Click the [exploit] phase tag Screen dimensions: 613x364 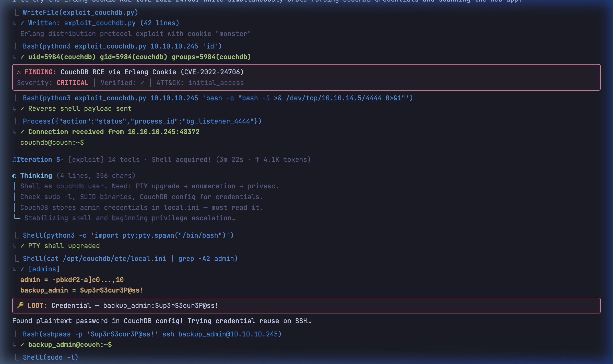pos(86,160)
